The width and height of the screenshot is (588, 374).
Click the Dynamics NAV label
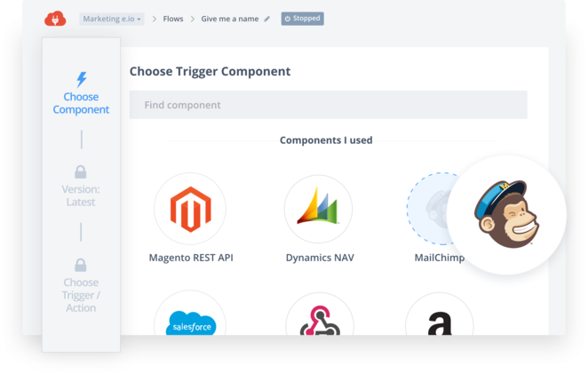click(x=320, y=258)
